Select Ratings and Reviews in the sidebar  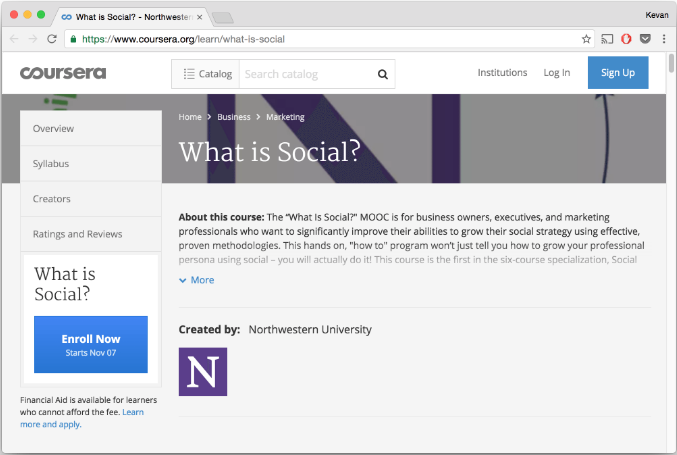click(x=91, y=234)
